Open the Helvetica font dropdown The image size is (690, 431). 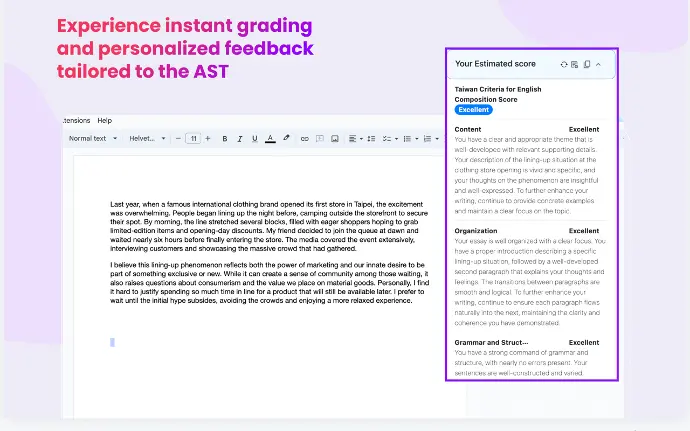click(x=148, y=139)
